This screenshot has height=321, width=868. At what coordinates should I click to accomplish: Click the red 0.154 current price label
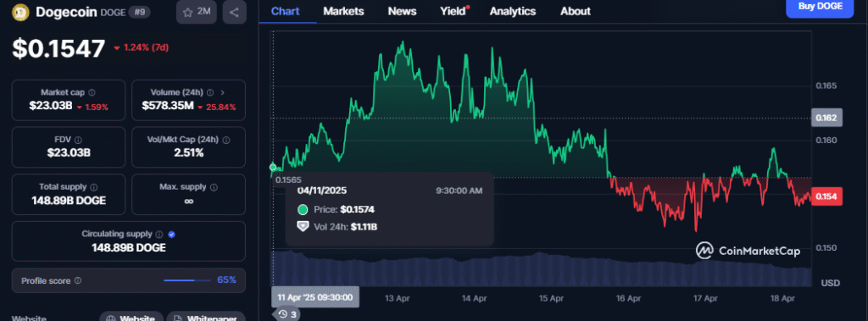click(826, 197)
